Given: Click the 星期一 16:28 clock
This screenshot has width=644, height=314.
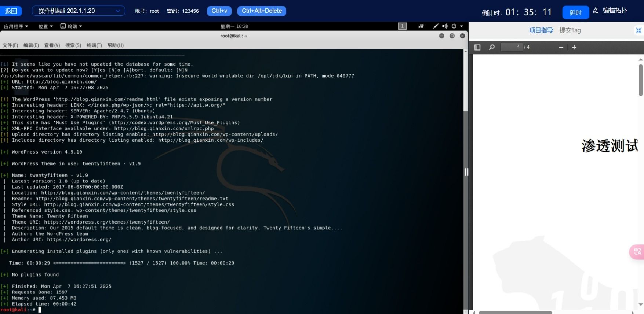Looking at the screenshot, I should 234,26.
